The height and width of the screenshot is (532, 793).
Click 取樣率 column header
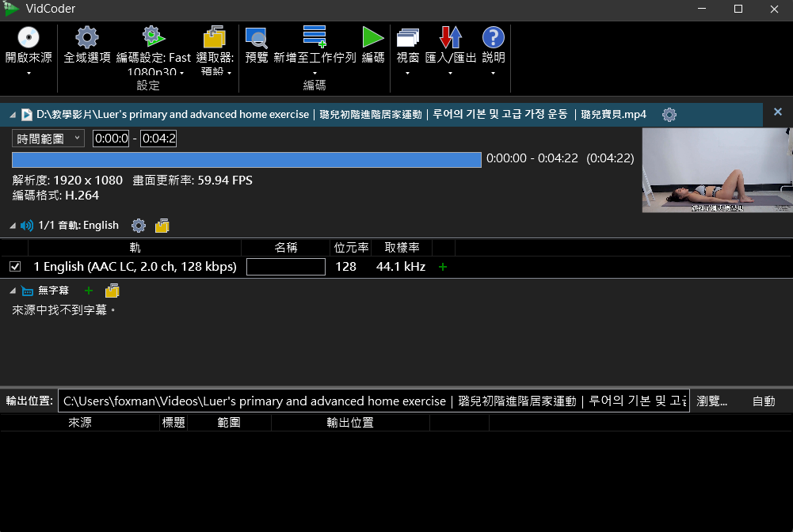coord(402,248)
